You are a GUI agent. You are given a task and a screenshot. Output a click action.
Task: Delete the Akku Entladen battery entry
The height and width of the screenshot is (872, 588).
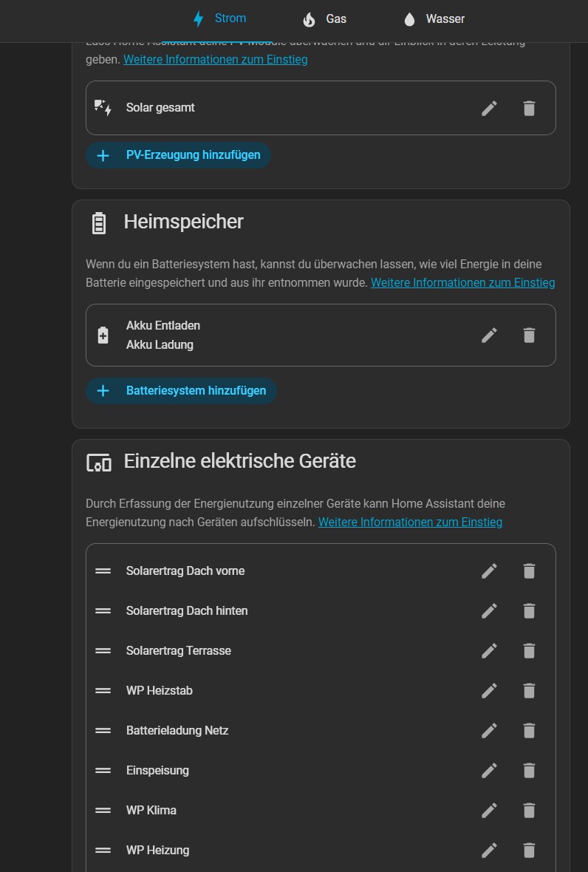coord(529,335)
